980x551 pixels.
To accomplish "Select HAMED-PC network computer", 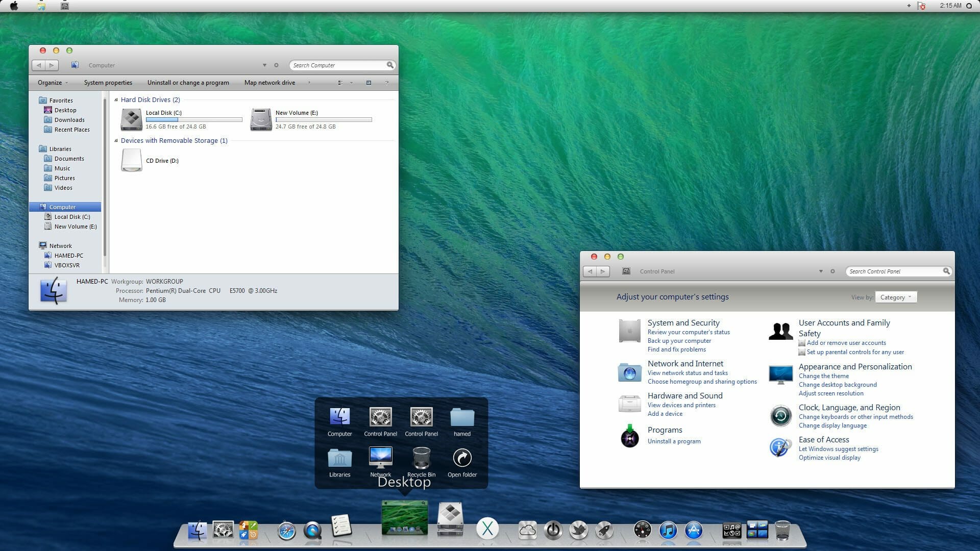I will coord(67,255).
